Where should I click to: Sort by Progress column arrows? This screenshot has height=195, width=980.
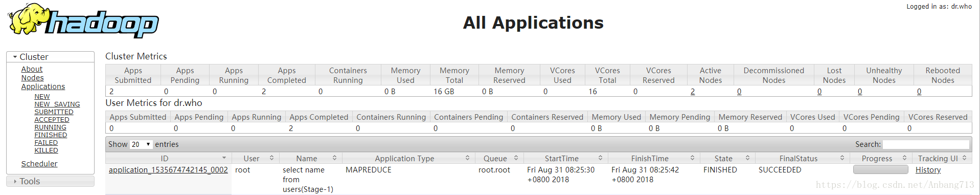tap(904, 158)
